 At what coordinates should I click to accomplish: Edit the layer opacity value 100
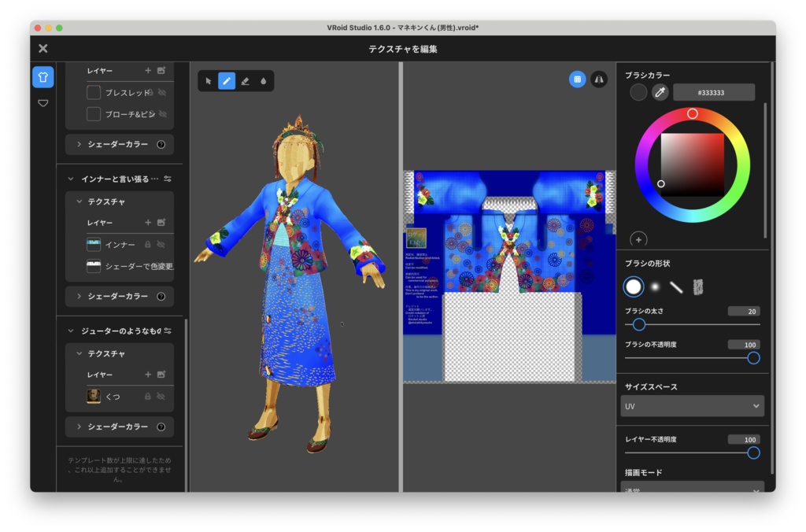[x=744, y=439]
